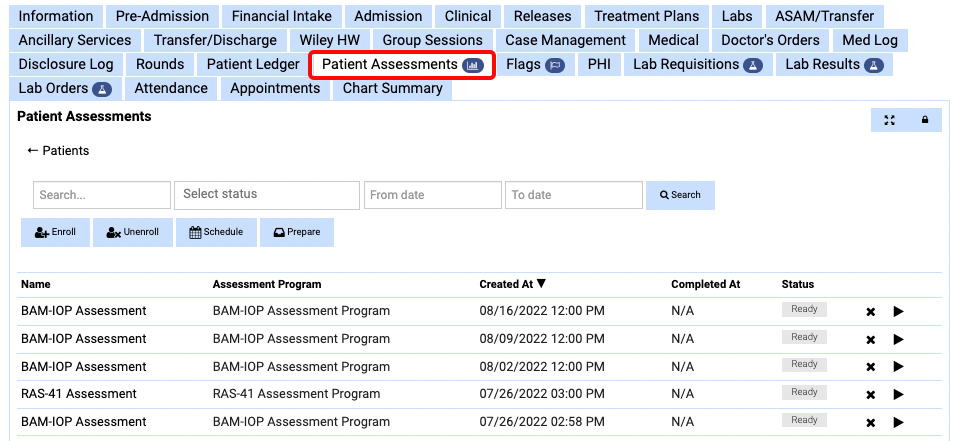Open the Treatment Plans tab
This screenshot has height=441, width=953.
[647, 16]
